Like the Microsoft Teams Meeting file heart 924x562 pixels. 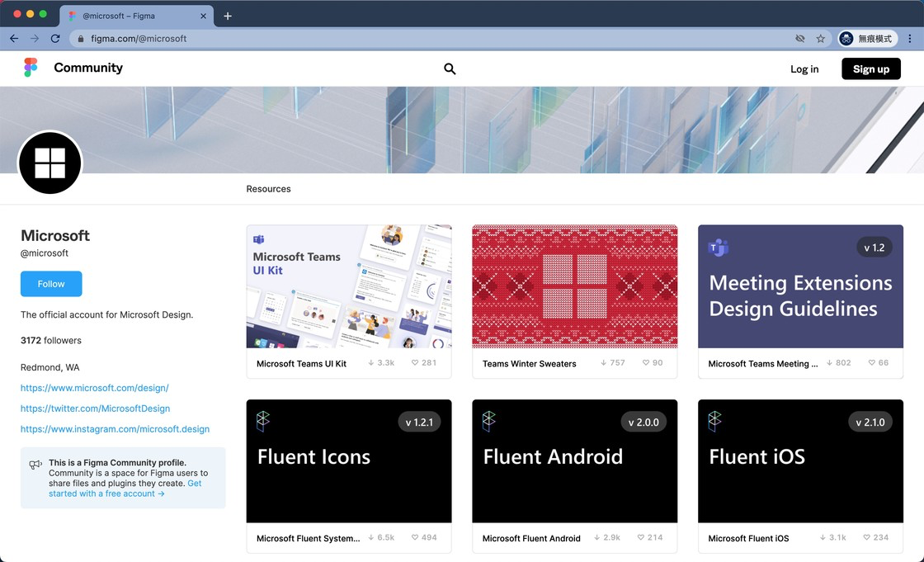click(871, 362)
